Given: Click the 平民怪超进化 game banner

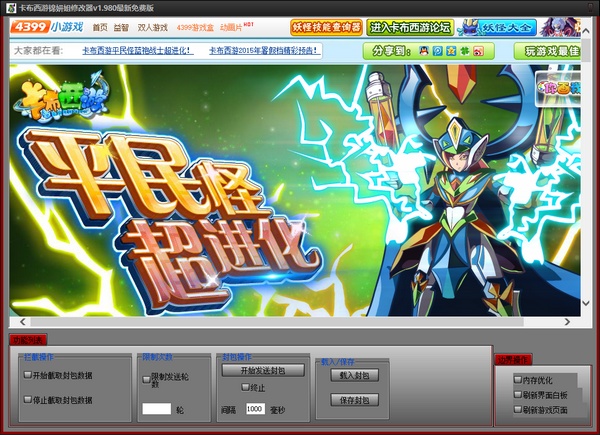Looking at the screenshot, I should 295,190.
